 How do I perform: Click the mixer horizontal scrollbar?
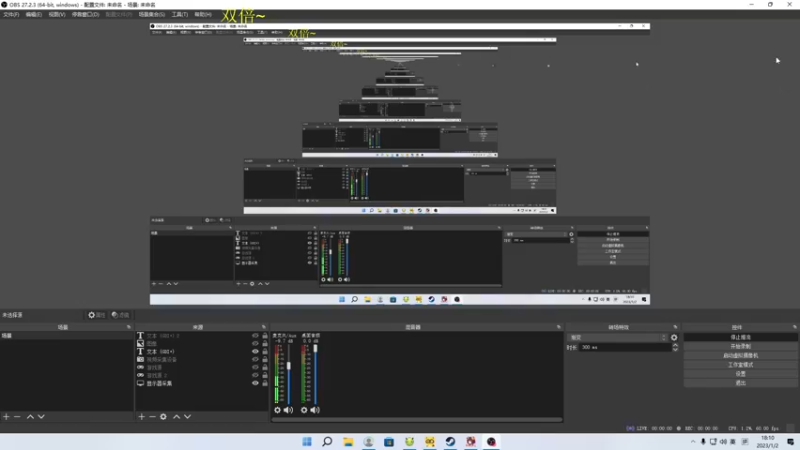click(x=417, y=420)
